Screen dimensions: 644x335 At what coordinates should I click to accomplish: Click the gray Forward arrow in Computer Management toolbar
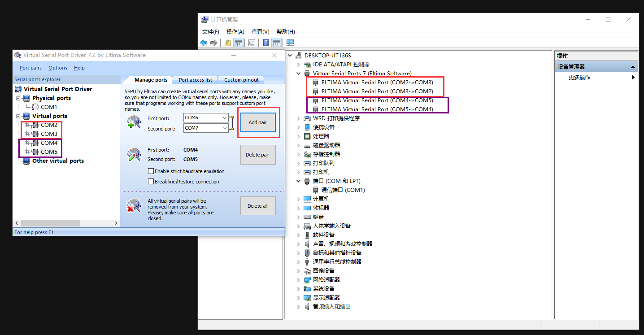click(214, 43)
